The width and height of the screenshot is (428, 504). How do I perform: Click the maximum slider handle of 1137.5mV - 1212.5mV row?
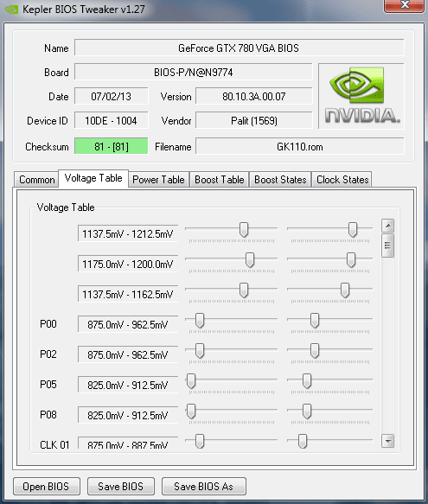click(x=353, y=229)
